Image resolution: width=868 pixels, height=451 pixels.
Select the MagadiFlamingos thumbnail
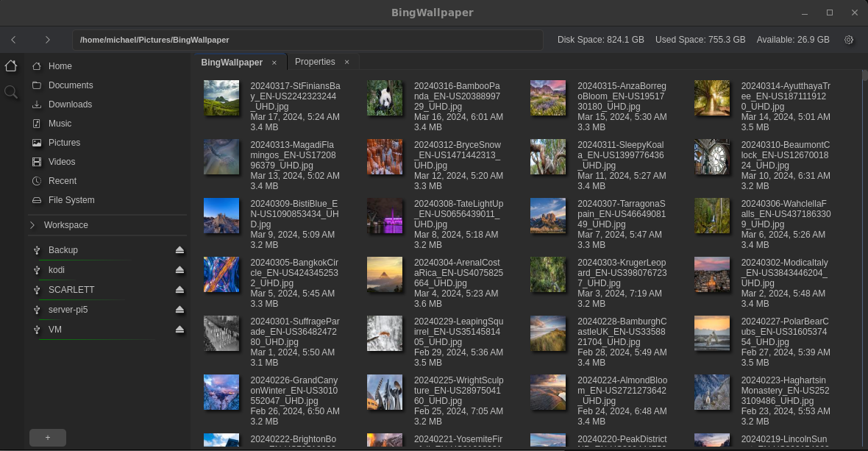[221, 157]
